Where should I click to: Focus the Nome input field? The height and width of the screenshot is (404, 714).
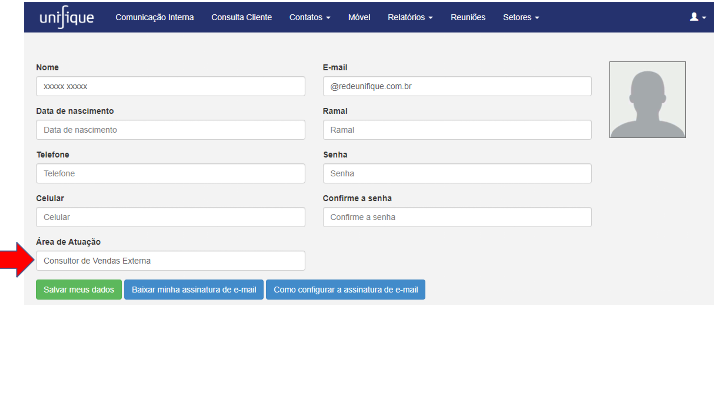pyautogui.click(x=171, y=86)
